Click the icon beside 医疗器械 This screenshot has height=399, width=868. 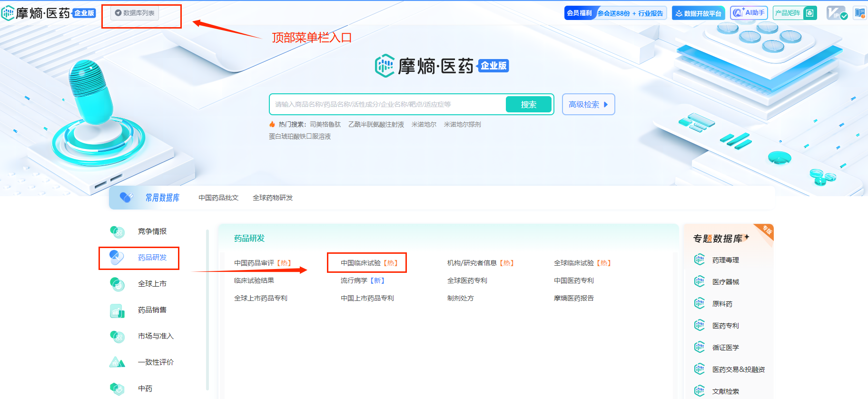699,281
